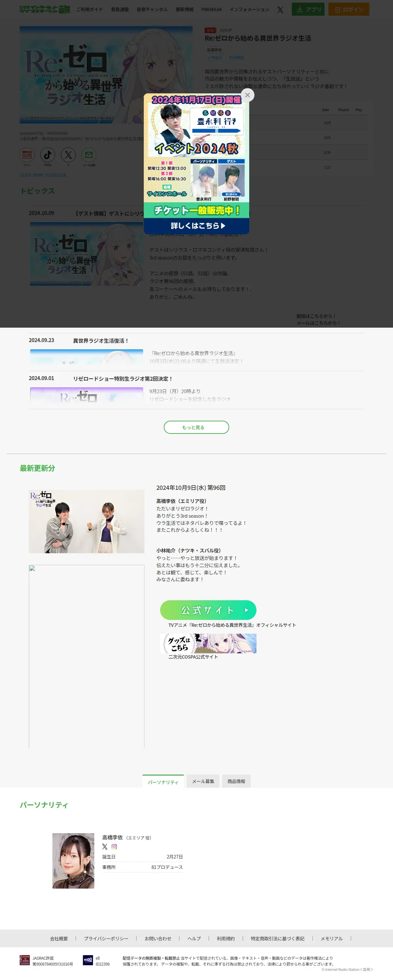Open the PREMIUM menu item

tap(211, 10)
